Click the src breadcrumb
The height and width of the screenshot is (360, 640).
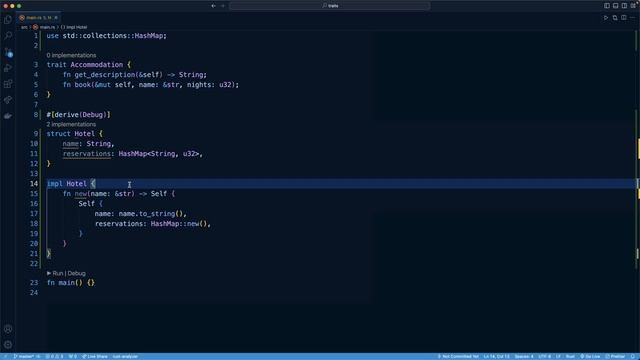[x=24, y=27]
